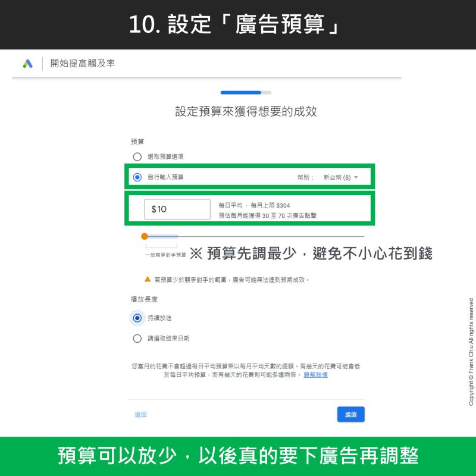Click the 返回 back link
Viewport: 476px width, 476px height.
coord(140,415)
